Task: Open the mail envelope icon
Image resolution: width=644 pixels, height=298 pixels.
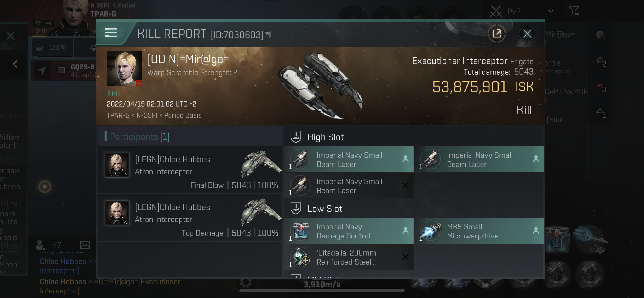Action: pos(85,245)
